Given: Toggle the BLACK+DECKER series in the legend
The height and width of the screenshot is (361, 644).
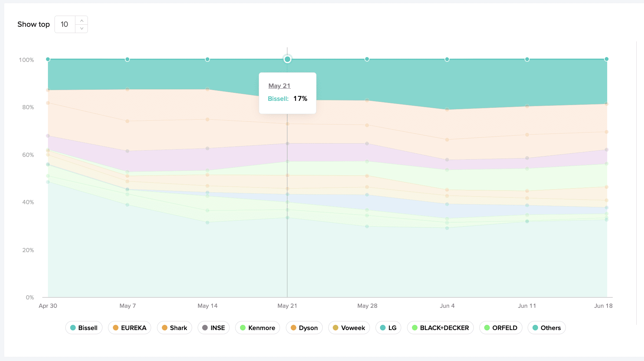Looking at the screenshot, I should pyautogui.click(x=440, y=328).
